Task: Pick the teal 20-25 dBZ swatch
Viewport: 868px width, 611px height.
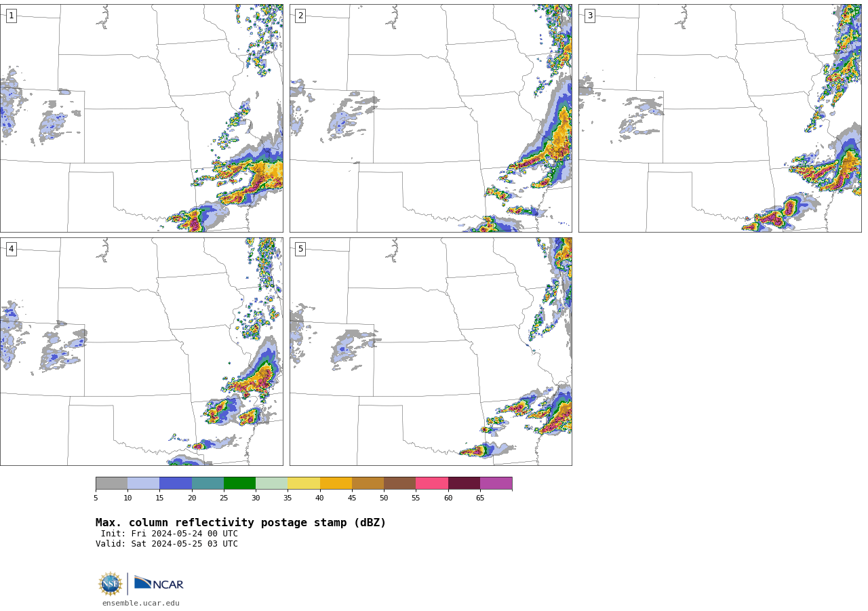Action: pos(208,484)
